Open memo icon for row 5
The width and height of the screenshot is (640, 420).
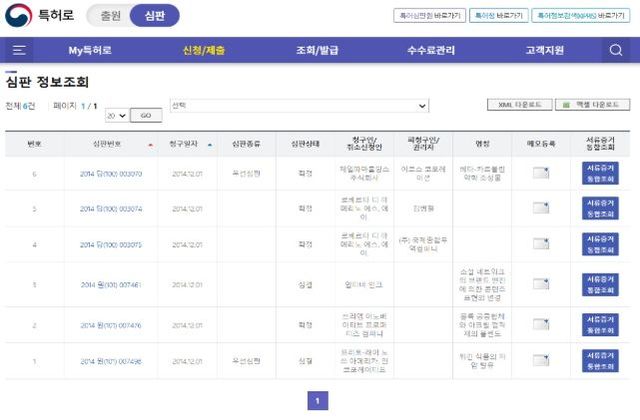point(541,208)
